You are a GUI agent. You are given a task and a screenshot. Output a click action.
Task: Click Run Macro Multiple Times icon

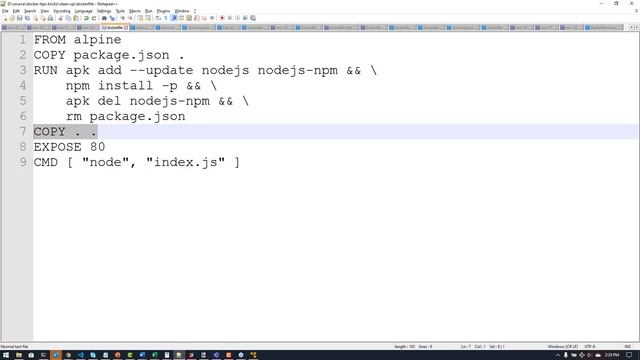tap(245, 18)
